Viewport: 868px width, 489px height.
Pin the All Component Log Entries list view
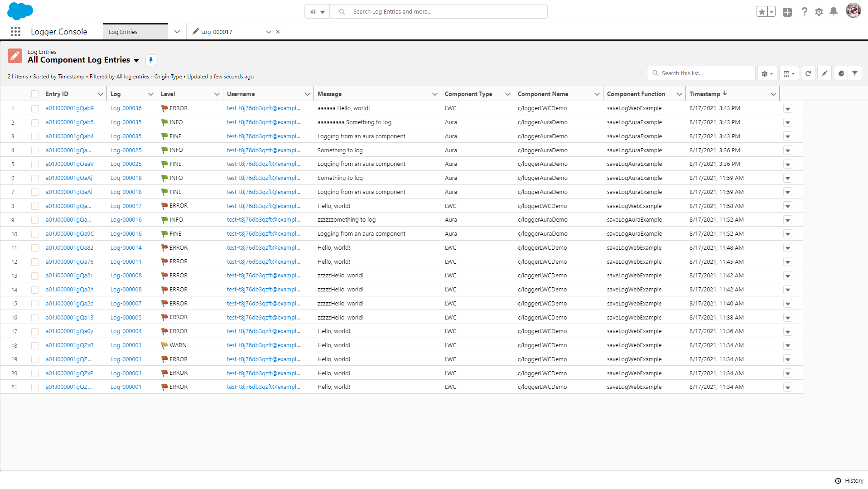151,59
